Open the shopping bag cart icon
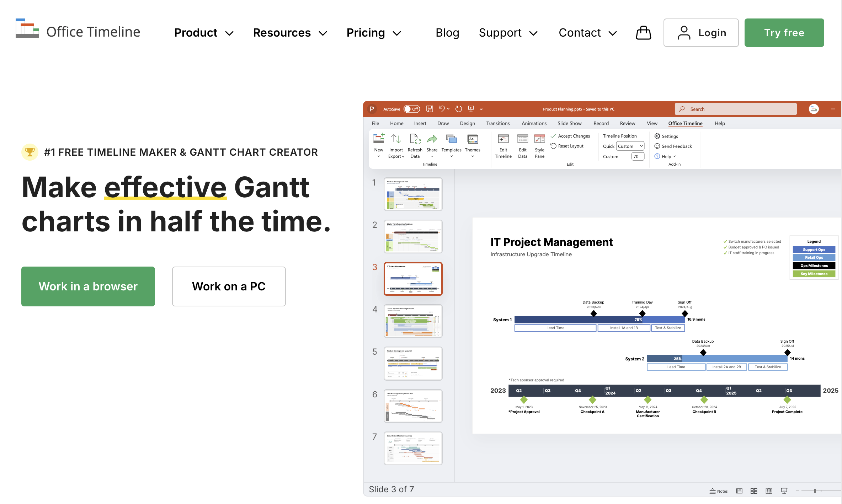Viewport: 842px width, 504px height. [x=643, y=33]
